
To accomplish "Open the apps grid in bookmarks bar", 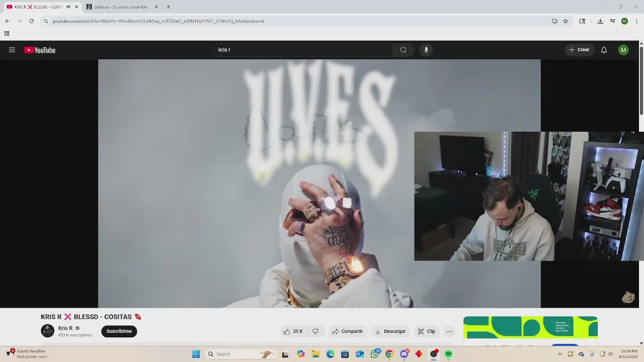I will pyautogui.click(x=7, y=34).
